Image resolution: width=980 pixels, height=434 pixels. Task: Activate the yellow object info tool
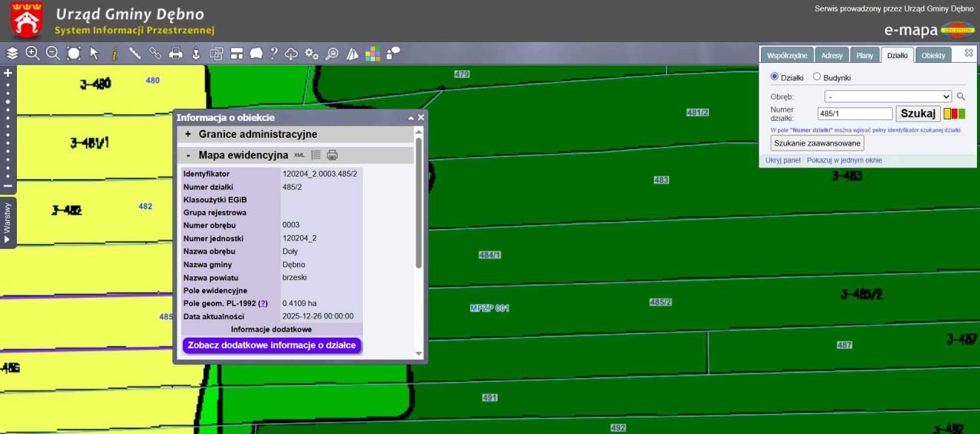pyautogui.click(x=115, y=53)
